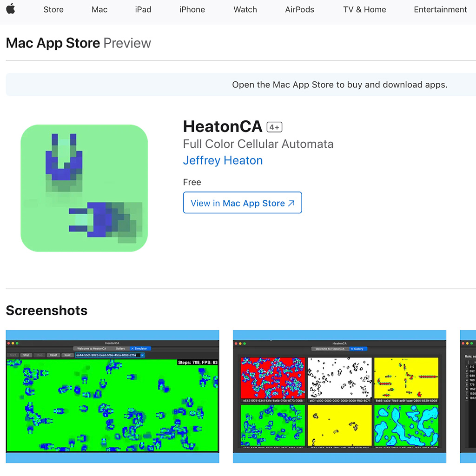Screen dimensions: 476x476
Task: Click Reset button in simulator screenshot
Action: coord(53,355)
